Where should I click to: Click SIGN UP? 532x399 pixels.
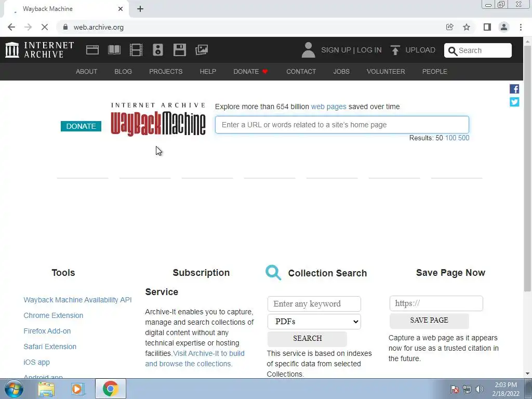[x=336, y=50]
